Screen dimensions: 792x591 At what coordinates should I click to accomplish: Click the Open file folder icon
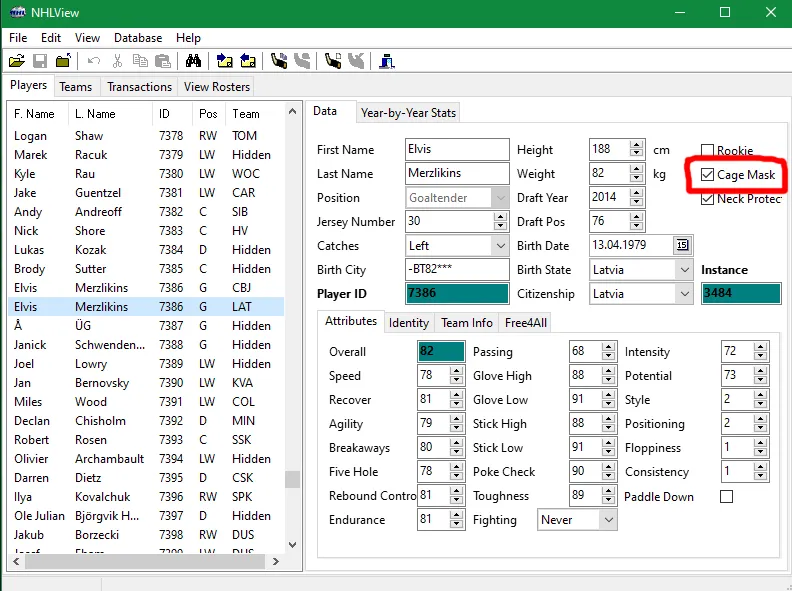tap(17, 61)
